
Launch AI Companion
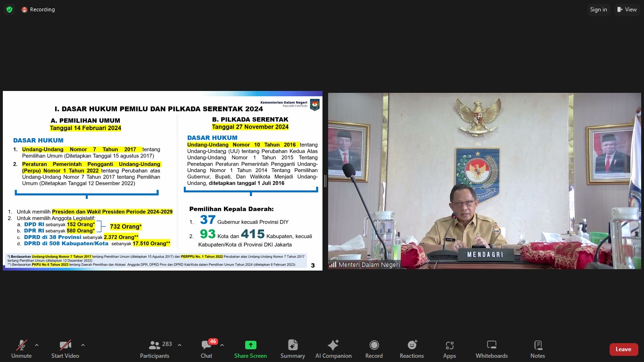pos(333,349)
